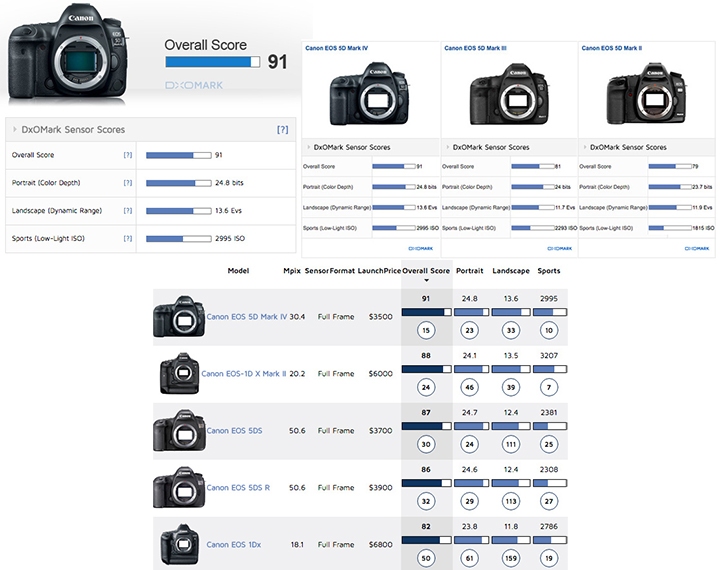Sort table by Model column
The height and width of the screenshot is (570, 720).
coord(238,271)
